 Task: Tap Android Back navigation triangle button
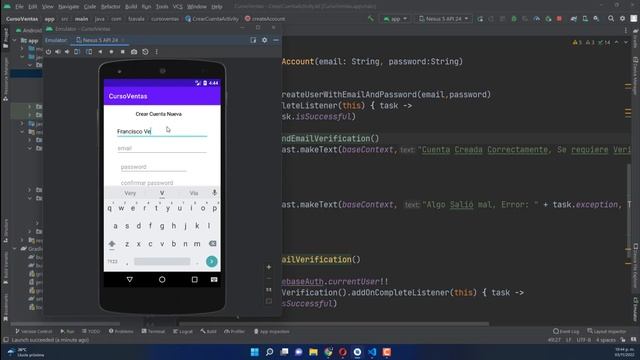point(130,280)
